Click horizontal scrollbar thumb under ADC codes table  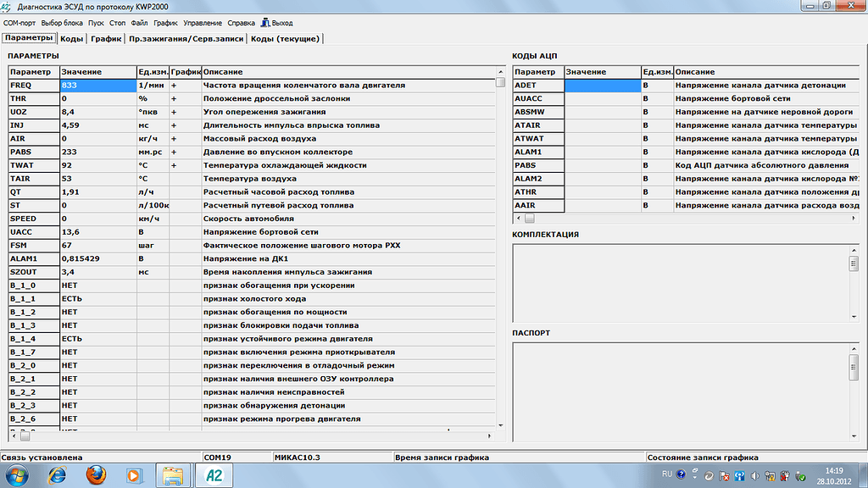(529, 219)
